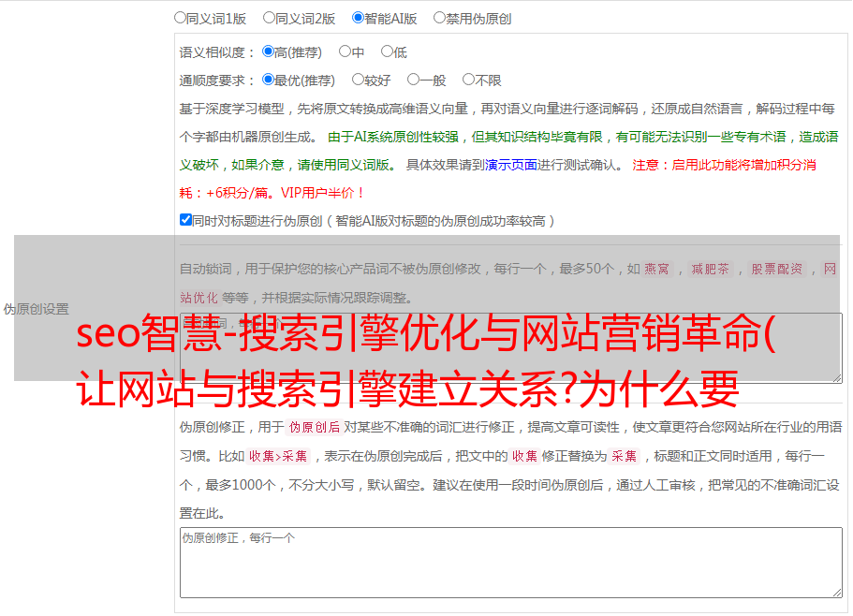853x616 pixels.
Task: Set 语义相似度 to 低
Action: (x=387, y=51)
